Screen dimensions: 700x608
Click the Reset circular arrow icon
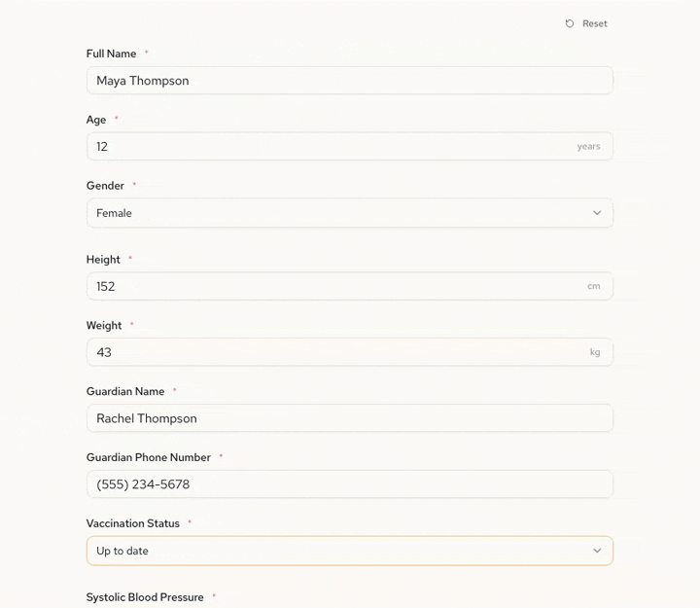(x=570, y=23)
